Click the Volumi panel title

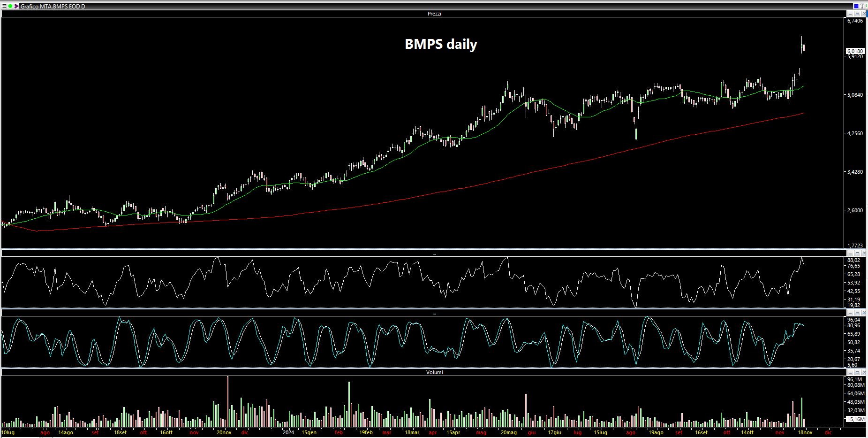pyautogui.click(x=434, y=372)
